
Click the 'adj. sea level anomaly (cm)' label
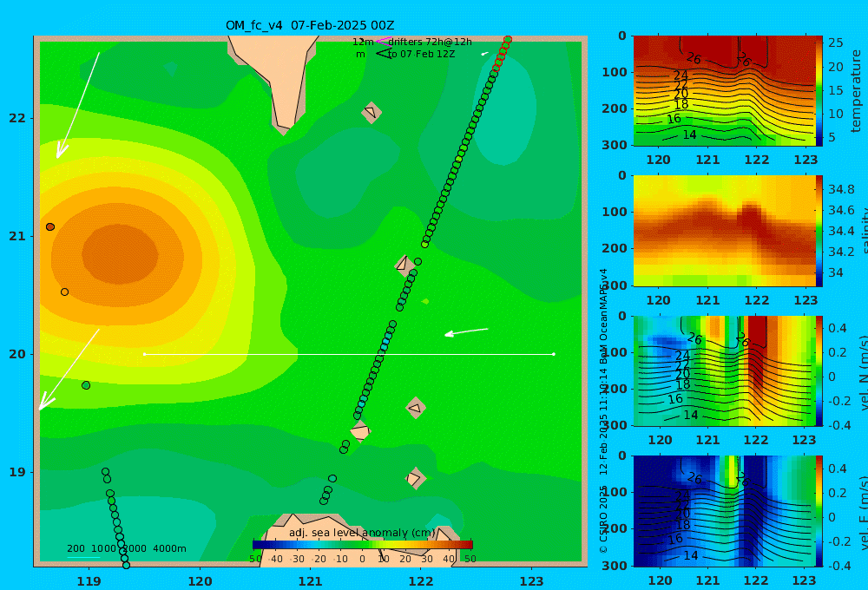coord(362,533)
